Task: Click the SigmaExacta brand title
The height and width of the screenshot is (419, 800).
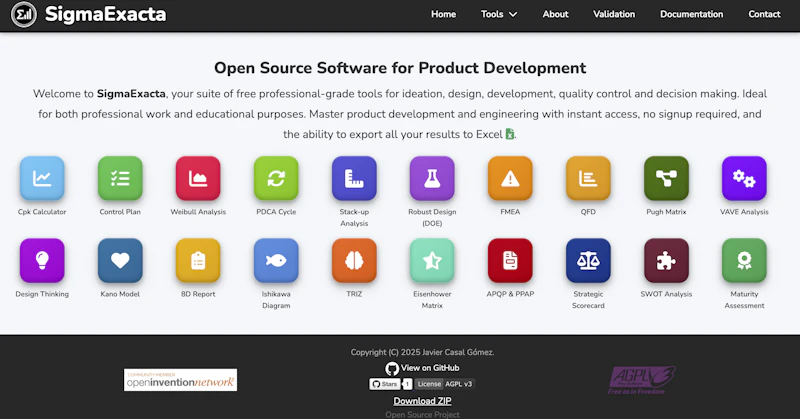Action: tap(106, 14)
